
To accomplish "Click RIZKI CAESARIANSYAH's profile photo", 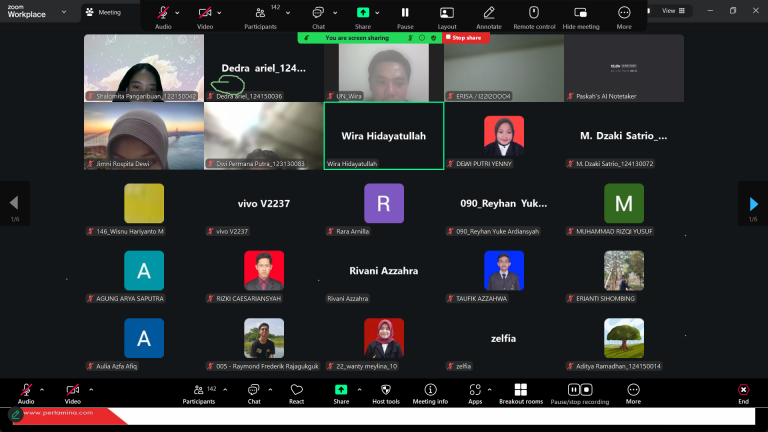I will coord(264,270).
